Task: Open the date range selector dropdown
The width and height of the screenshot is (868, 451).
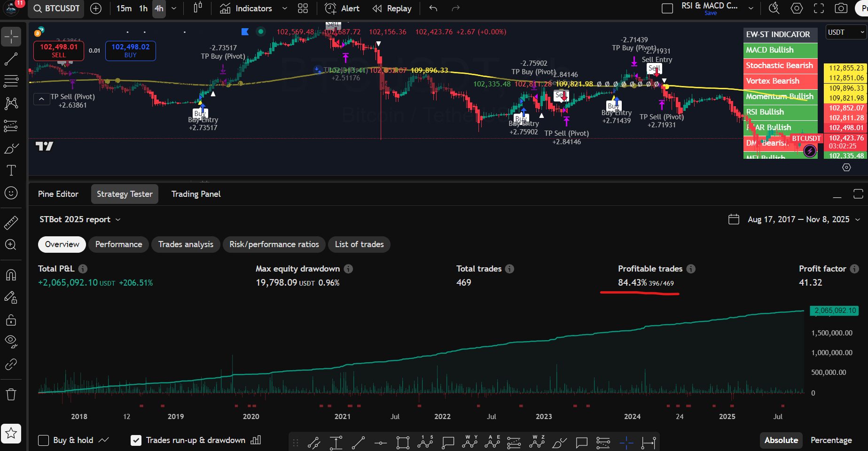Action: [x=794, y=219]
